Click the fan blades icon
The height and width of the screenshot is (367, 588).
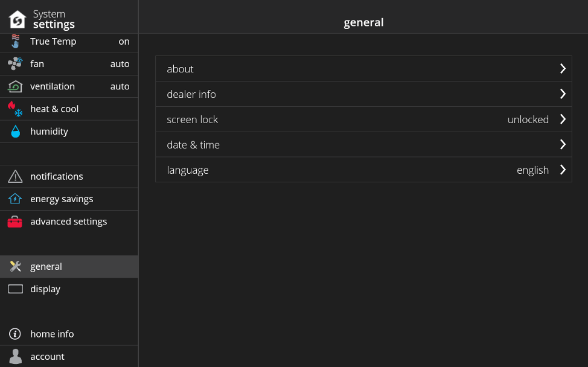point(15,64)
